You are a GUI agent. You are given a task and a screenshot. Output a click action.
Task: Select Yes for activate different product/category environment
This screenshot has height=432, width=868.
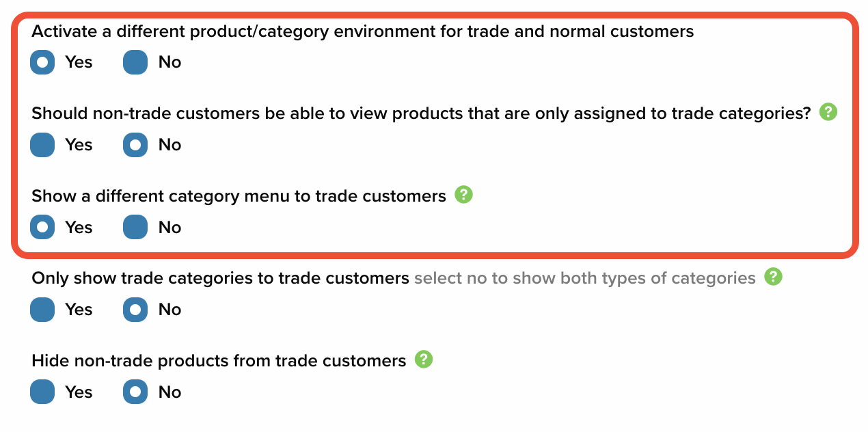point(42,62)
